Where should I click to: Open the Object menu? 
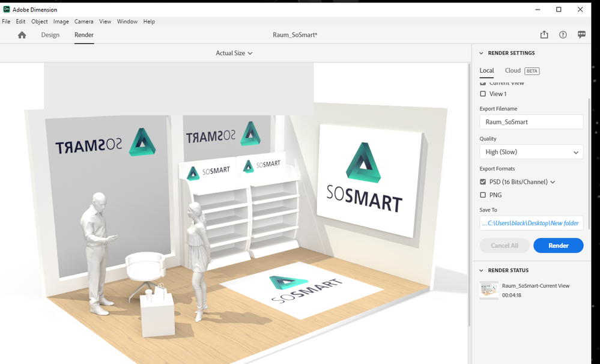[40, 22]
